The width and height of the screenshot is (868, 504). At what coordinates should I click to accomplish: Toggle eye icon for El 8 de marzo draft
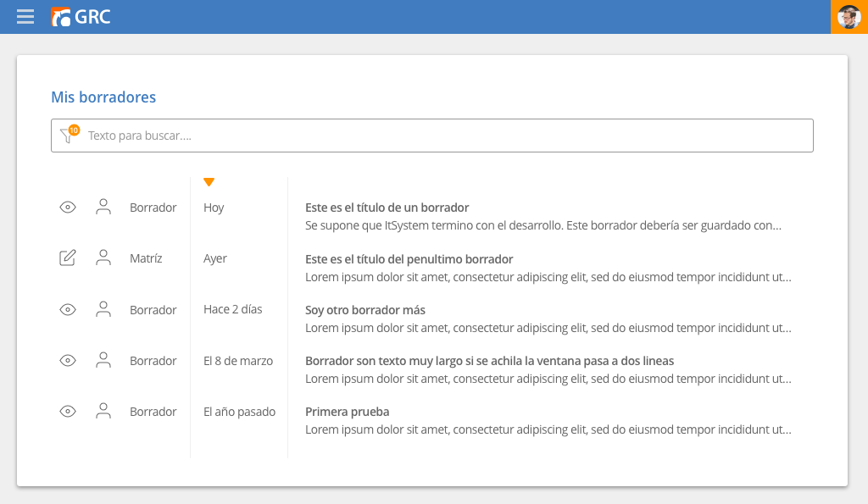point(68,361)
